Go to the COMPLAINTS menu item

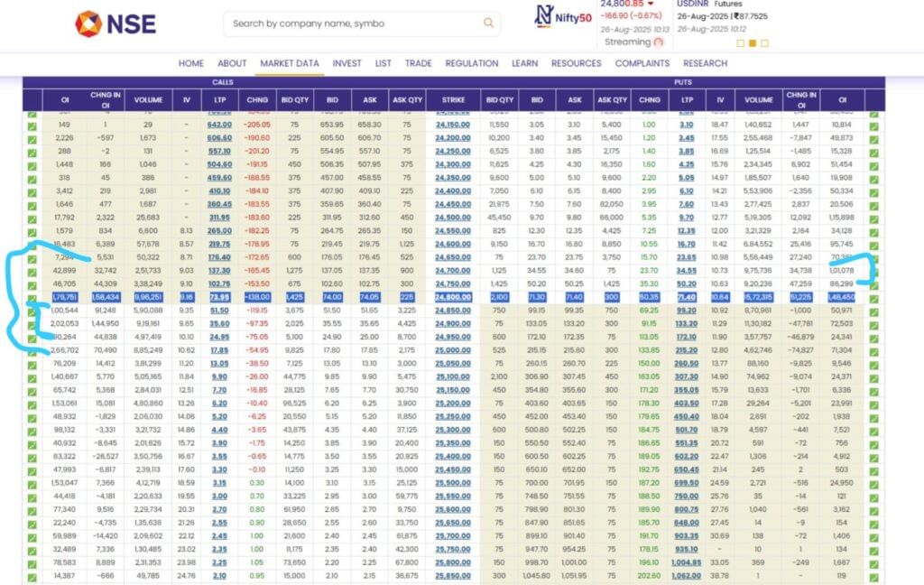[x=642, y=63]
